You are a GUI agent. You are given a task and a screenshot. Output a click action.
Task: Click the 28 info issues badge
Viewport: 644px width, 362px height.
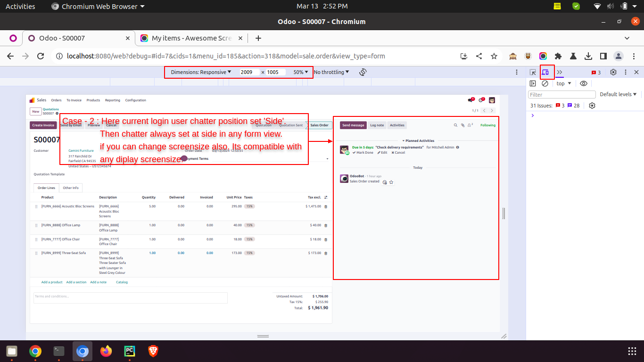point(573,106)
